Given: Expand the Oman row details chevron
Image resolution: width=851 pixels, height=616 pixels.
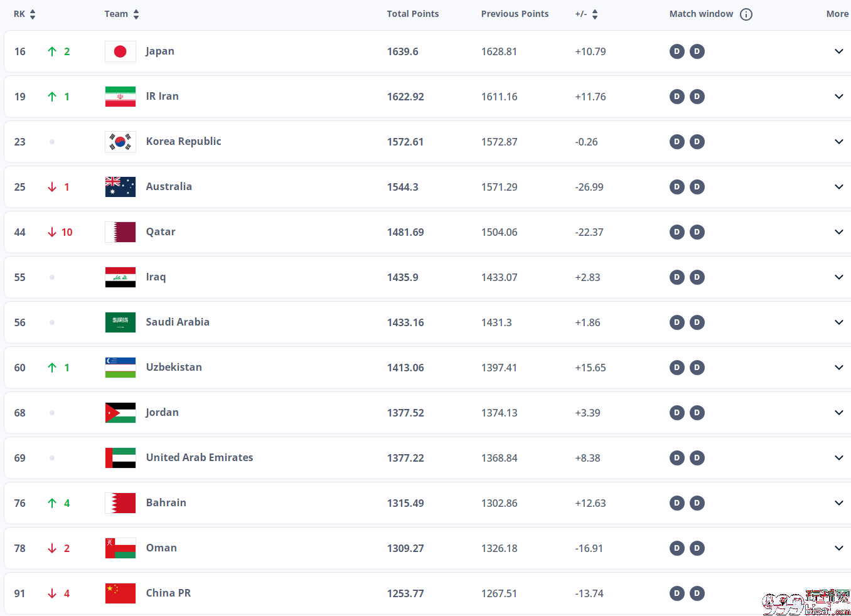Looking at the screenshot, I should 838,548.
